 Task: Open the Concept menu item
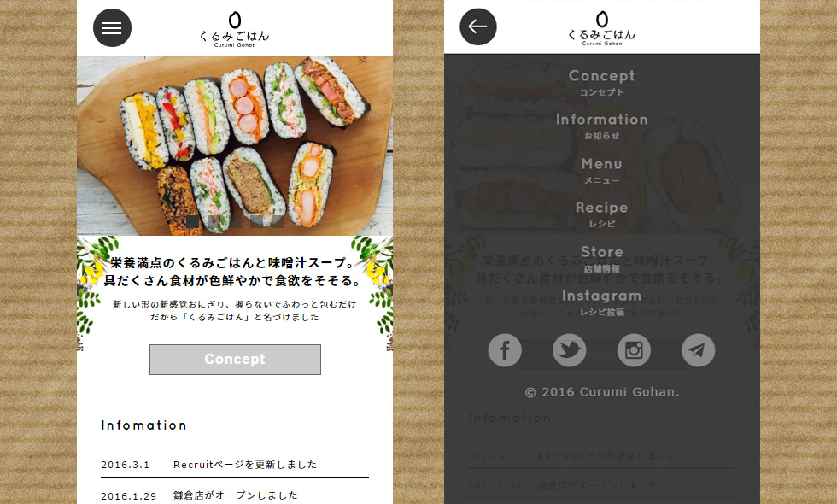(601, 82)
